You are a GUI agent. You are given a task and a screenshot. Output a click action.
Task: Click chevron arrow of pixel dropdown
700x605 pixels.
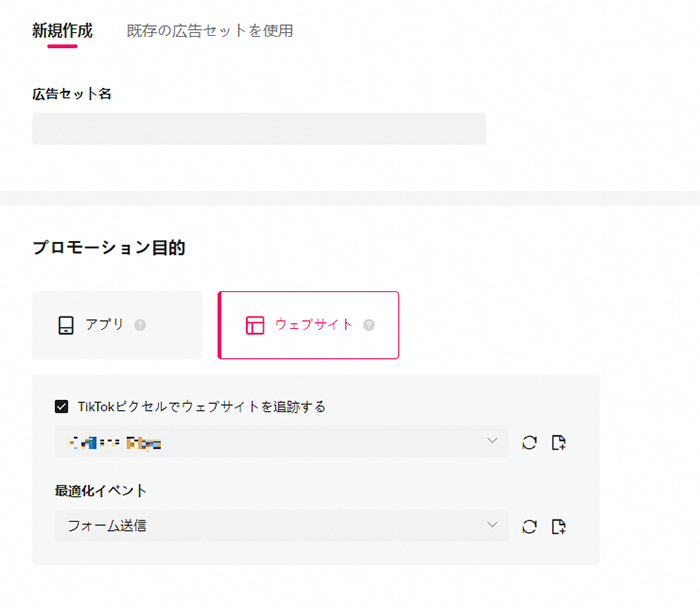[x=492, y=441]
